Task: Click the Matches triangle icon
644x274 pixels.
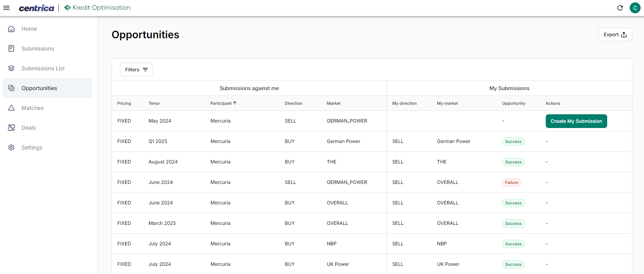Action: point(11,108)
